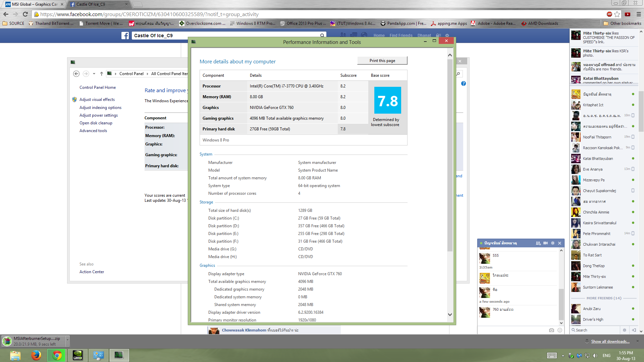Click Facebook logo icon
644x362 pixels.
pyautogui.click(x=125, y=36)
